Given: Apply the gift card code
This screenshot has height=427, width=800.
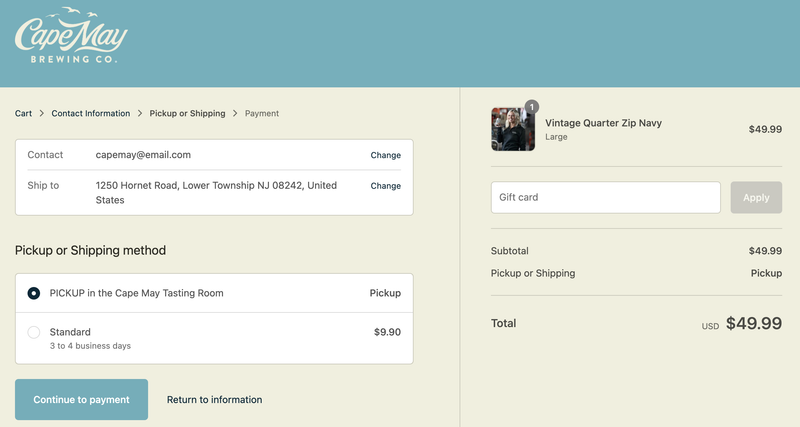Looking at the screenshot, I should (x=756, y=197).
